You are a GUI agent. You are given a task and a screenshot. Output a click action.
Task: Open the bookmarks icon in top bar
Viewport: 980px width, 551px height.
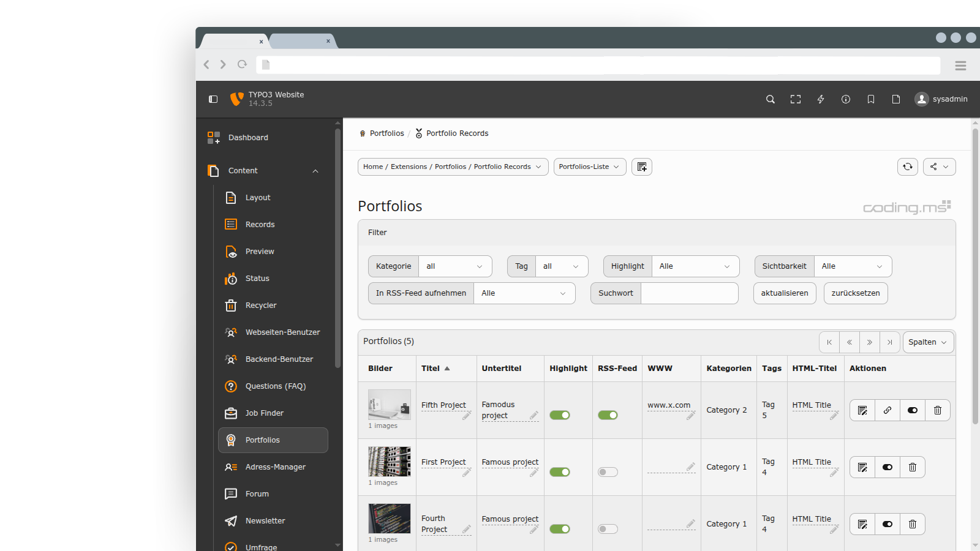pos(871,99)
